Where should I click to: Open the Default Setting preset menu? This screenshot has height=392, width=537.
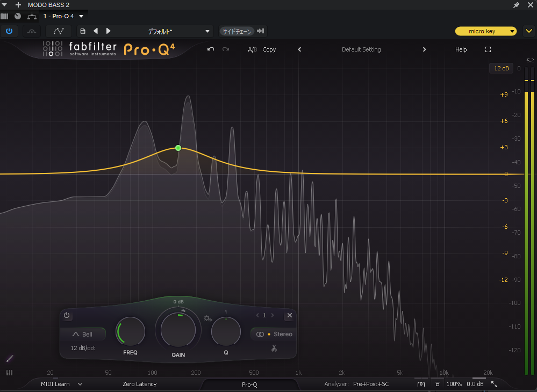click(x=361, y=49)
